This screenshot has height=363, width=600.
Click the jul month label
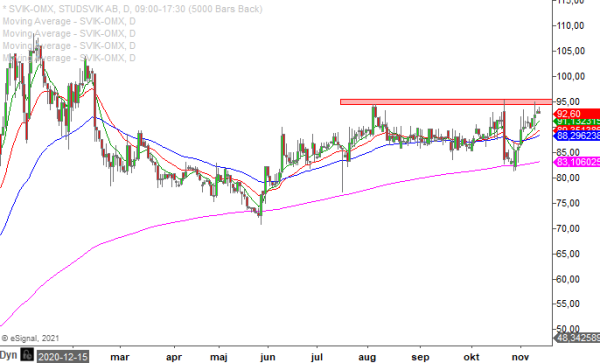pos(317,357)
